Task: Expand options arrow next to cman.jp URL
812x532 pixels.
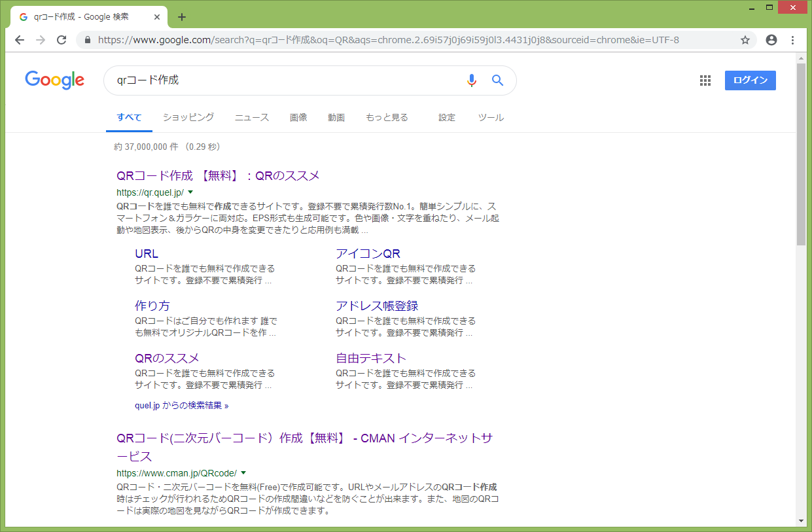Action: coord(243,472)
